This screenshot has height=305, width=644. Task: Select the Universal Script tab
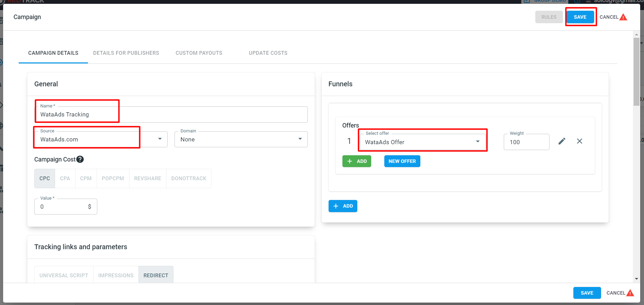tap(64, 275)
